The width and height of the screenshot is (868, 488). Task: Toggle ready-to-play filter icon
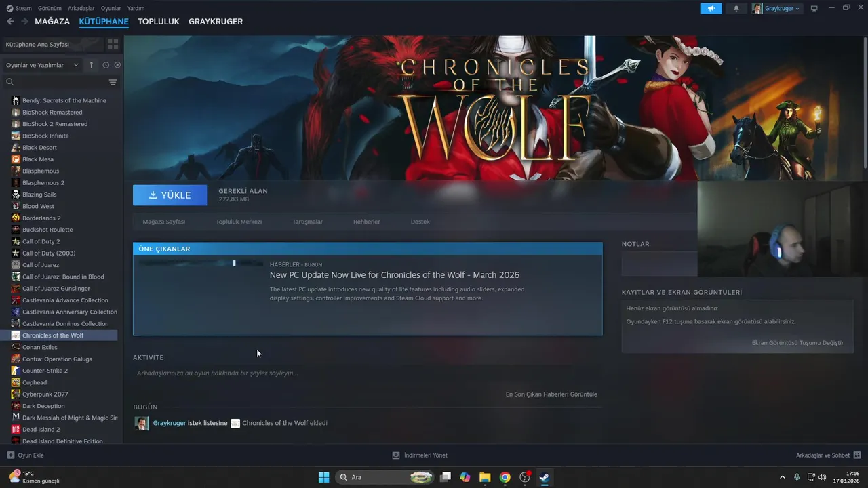tap(117, 65)
